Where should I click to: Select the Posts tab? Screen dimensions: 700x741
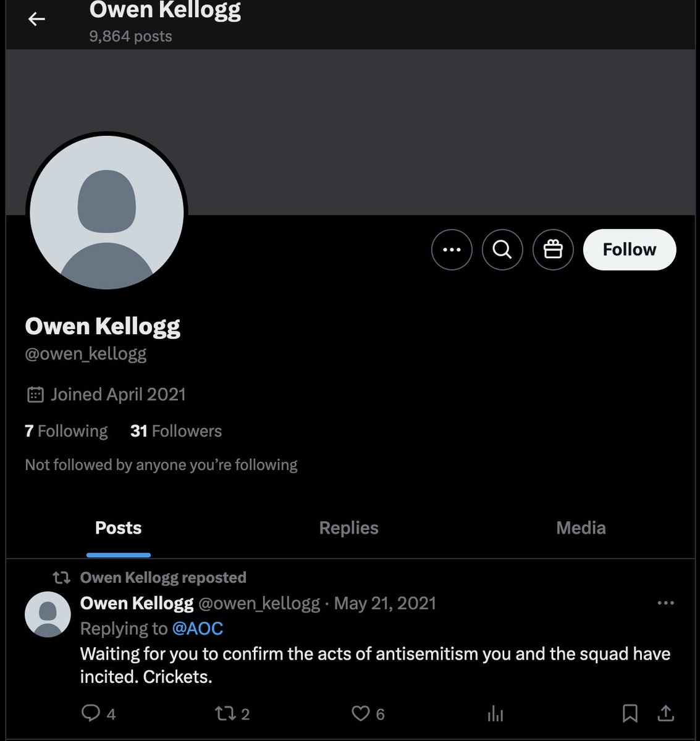(x=118, y=528)
